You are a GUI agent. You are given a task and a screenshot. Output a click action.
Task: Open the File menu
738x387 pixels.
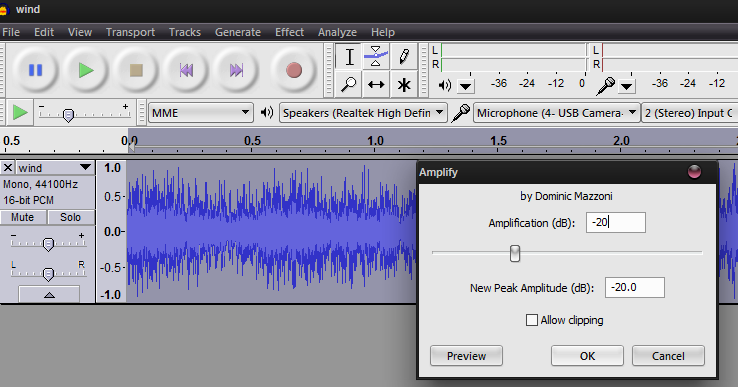pos(11,32)
